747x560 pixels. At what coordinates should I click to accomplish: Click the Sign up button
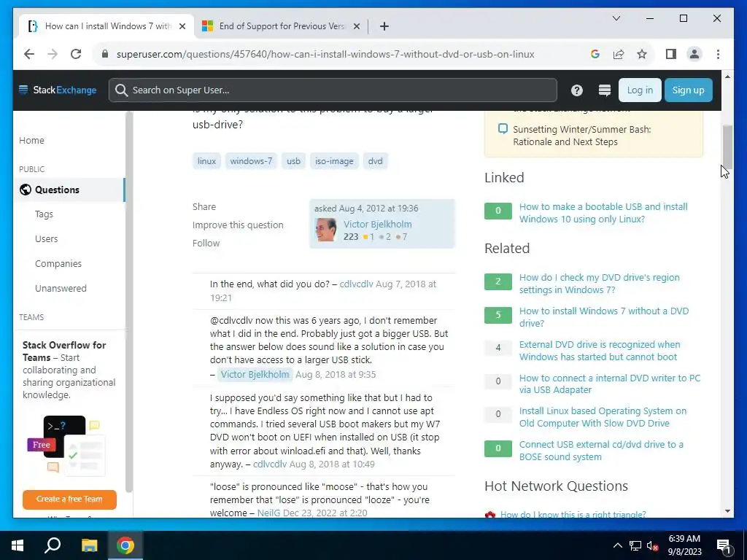[688, 90]
